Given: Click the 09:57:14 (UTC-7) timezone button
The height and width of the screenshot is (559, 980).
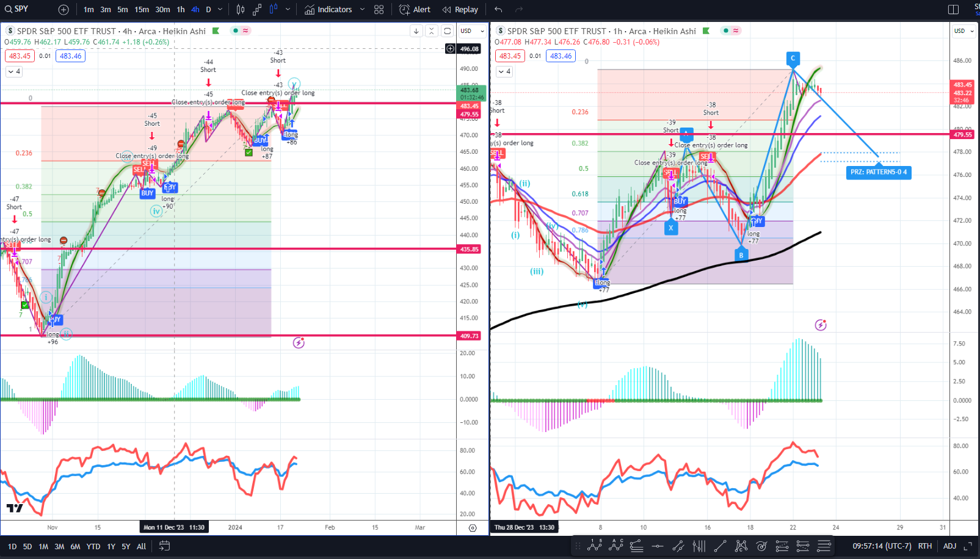Looking at the screenshot, I should (883, 546).
